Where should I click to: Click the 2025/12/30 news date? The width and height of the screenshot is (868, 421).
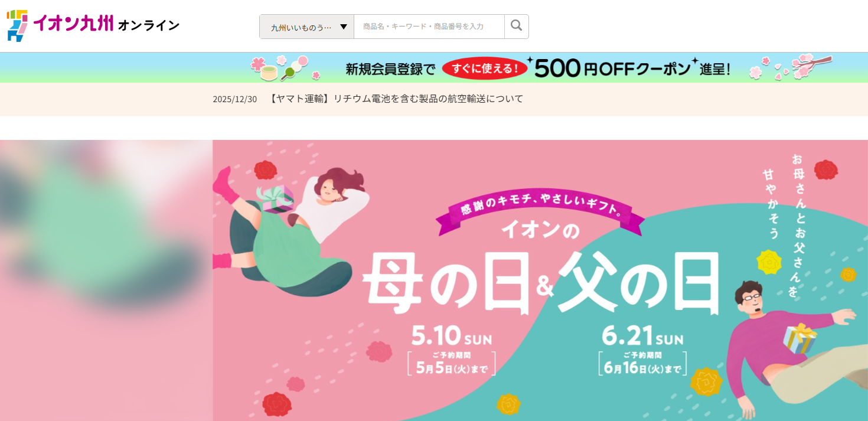pos(235,99)
